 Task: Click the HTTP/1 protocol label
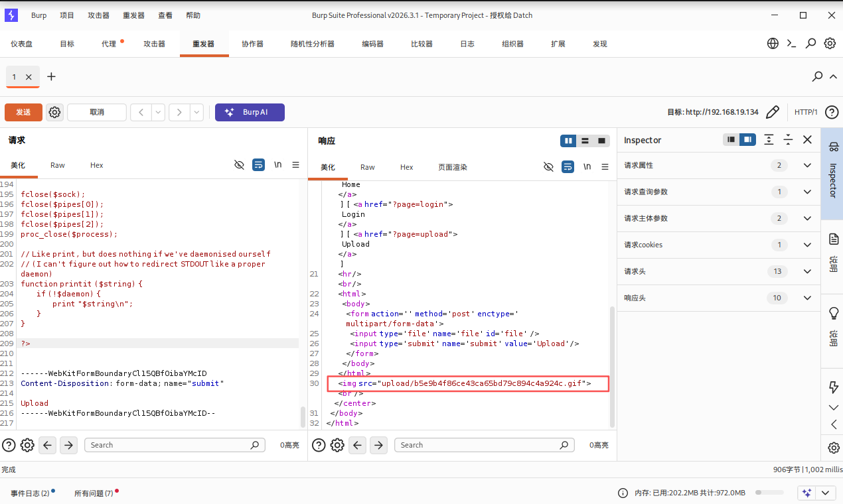tap(806, 112)
